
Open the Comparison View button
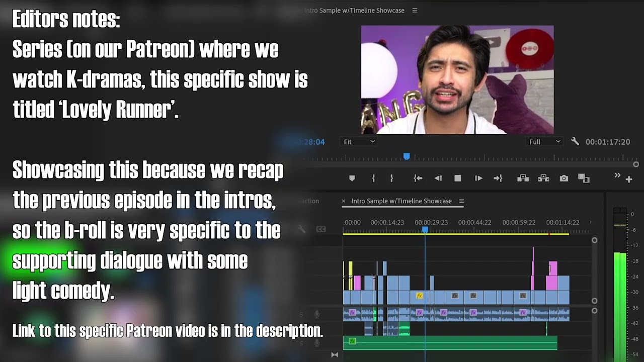(x=584, y=178)
